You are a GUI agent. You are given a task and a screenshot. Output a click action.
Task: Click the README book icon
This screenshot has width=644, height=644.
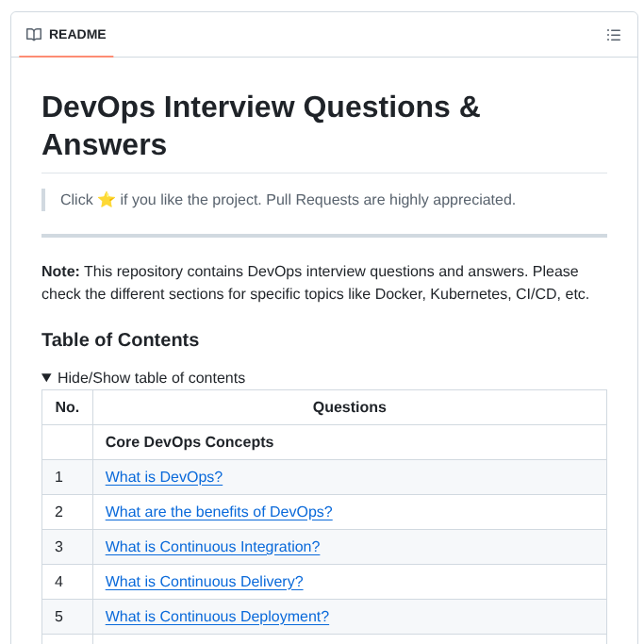34,35
